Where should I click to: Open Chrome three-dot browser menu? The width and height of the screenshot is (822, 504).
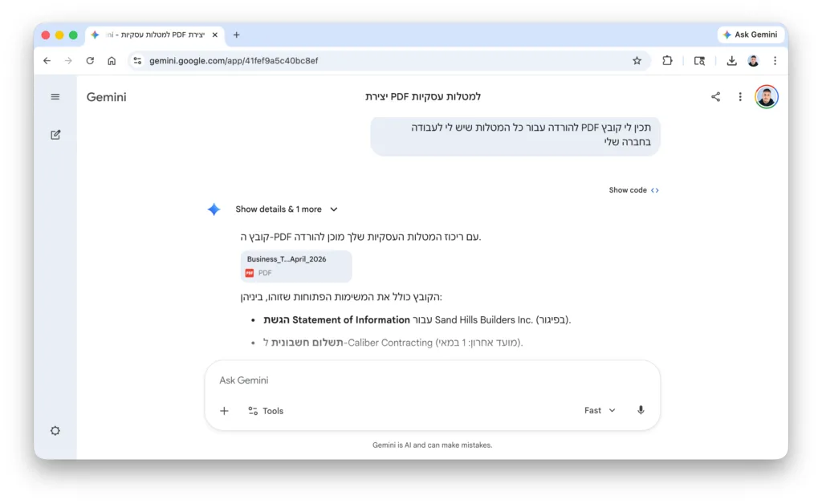point(775,61)
